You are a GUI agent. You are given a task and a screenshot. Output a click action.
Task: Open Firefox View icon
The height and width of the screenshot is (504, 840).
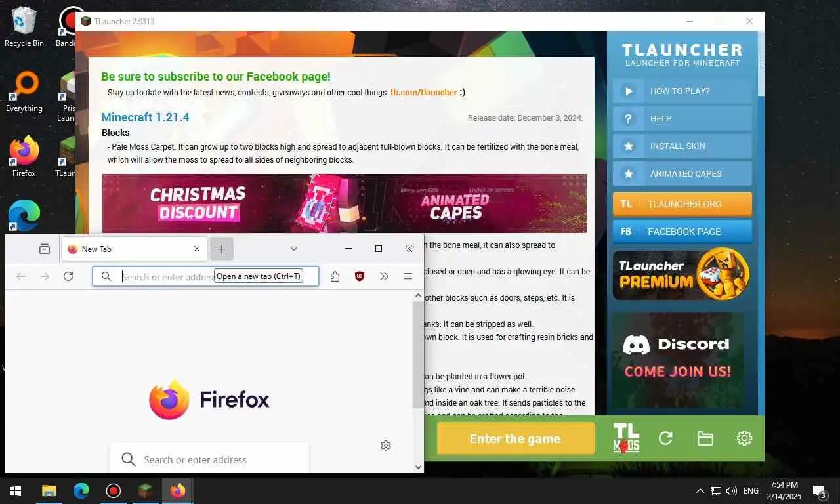point(45,249)
